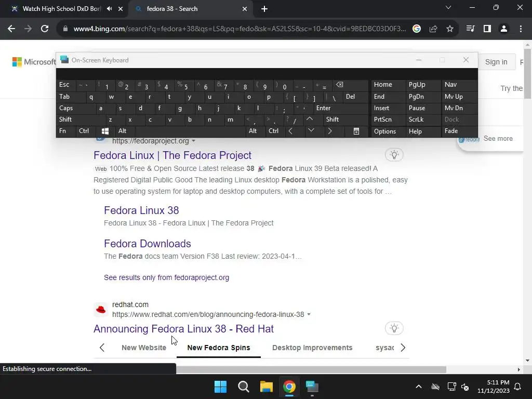The height and width of the screenshot is (399, 532).
Task: Tap the Help key on On-Screen Keyboard
Action: click(423, 131)
